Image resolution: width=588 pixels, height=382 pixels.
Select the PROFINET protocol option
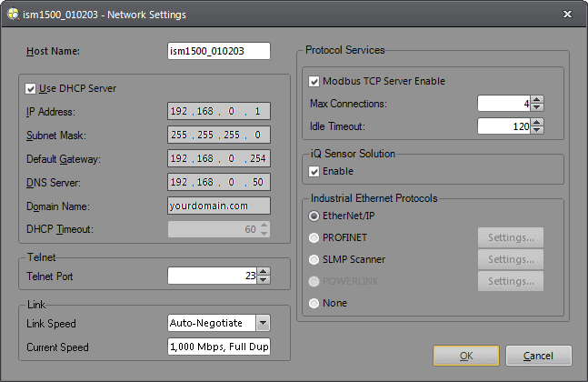tap(315, 238)
